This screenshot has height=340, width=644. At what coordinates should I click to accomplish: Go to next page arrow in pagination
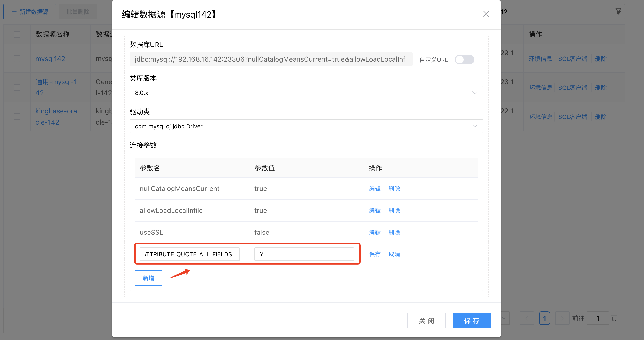coord(562,318)
